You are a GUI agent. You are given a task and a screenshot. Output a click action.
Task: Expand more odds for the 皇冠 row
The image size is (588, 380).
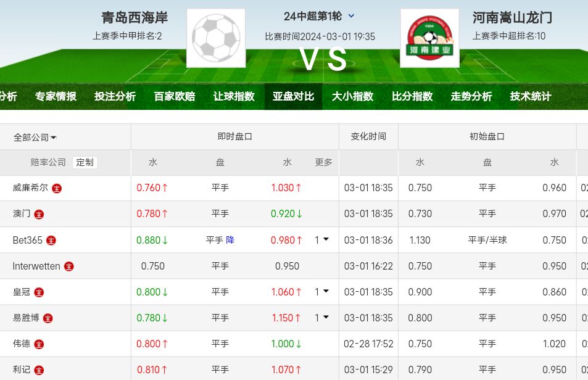click(x=321, y=292)
